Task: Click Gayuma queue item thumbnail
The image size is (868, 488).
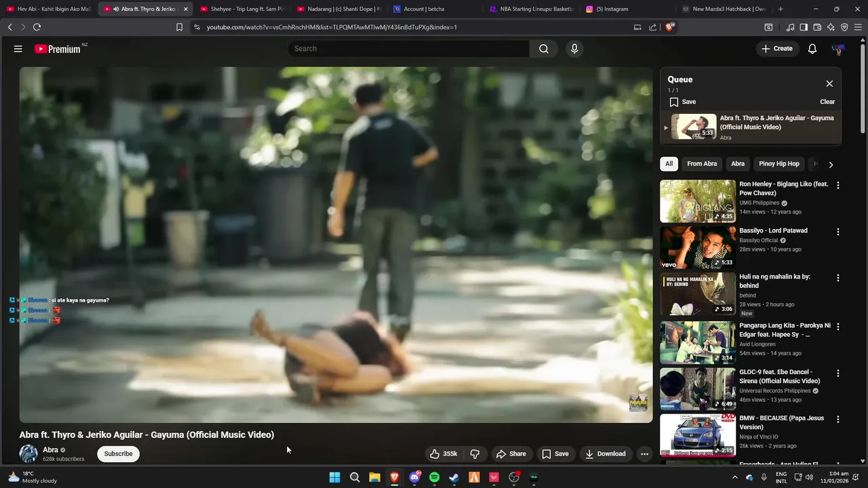Action: pos(694,127)
